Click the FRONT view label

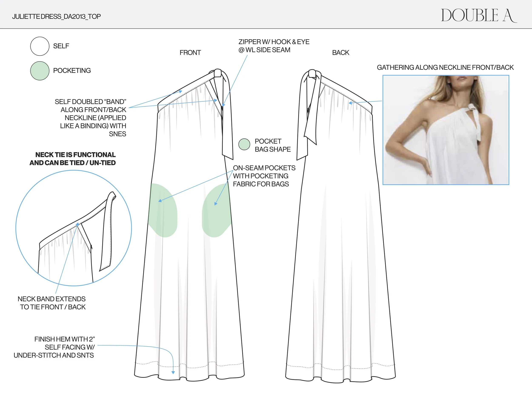190,53
